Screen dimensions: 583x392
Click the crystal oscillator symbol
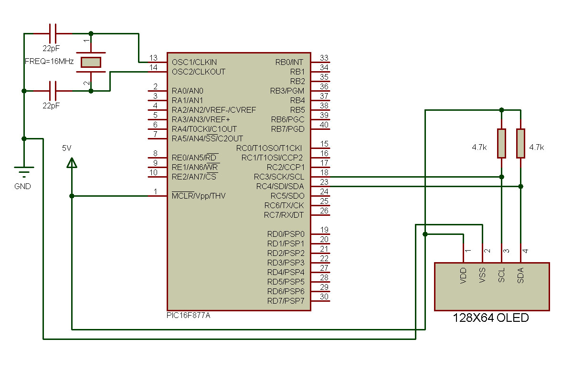coord(91,62)
